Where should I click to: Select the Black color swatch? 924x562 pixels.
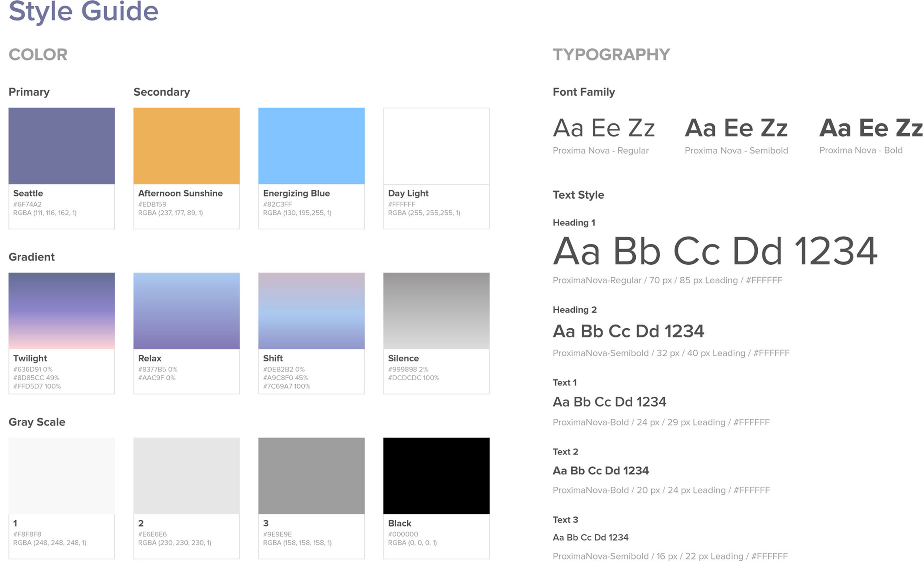[x=436, y=476]
